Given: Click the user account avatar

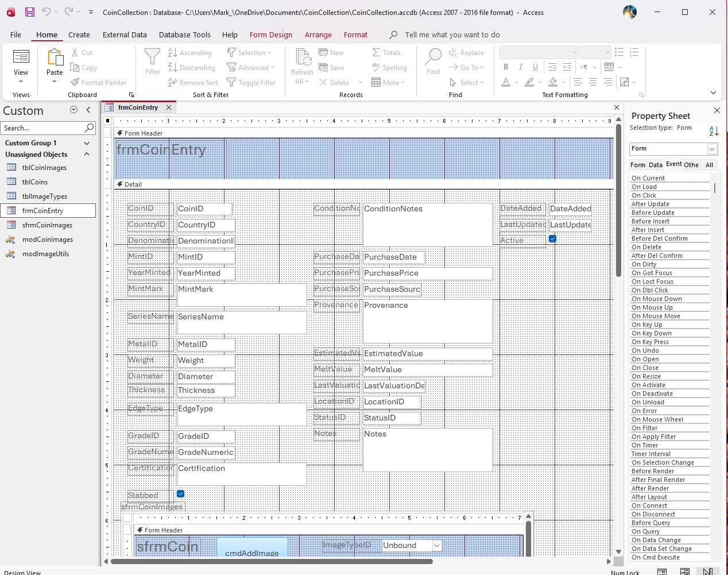Looking at the screenshot, I should pos(630,12).
